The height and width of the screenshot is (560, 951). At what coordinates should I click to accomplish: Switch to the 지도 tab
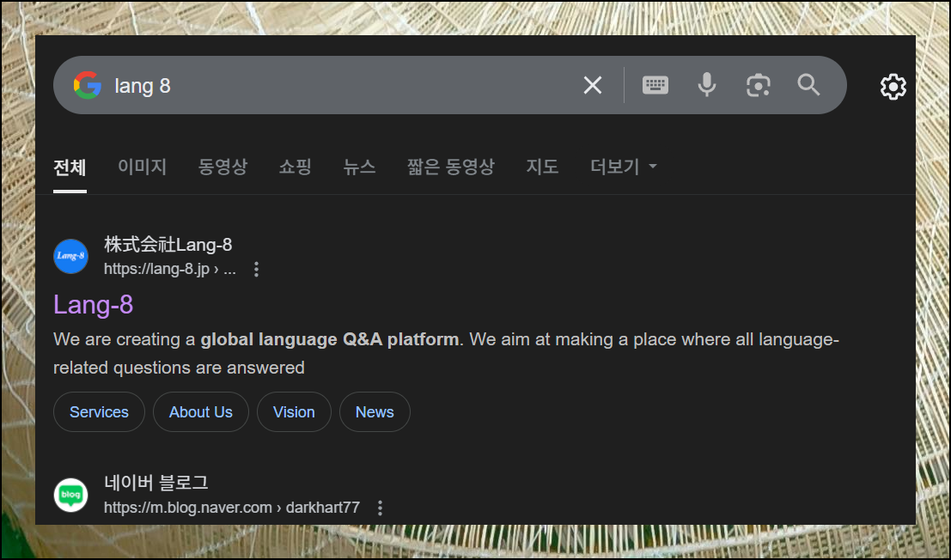542,167
